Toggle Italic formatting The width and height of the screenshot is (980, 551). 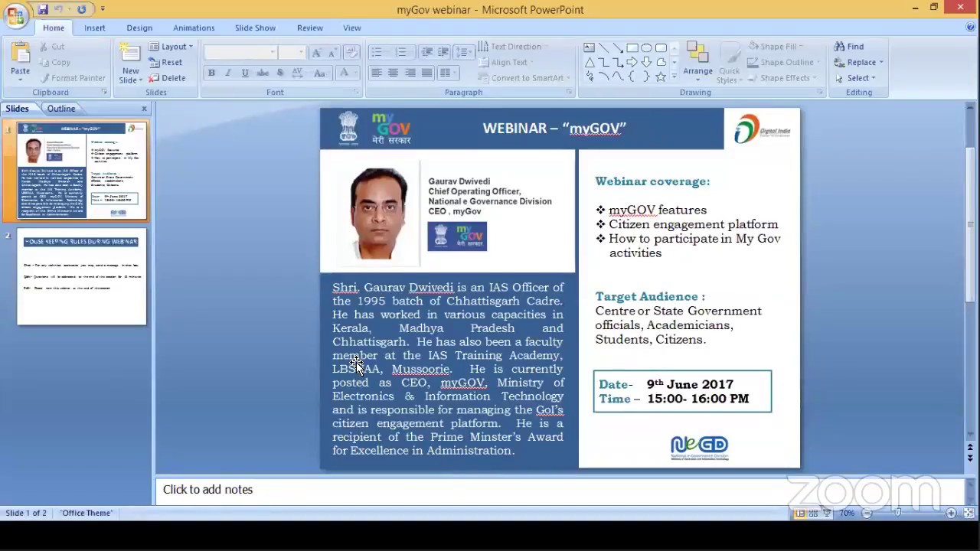point(228,73)
